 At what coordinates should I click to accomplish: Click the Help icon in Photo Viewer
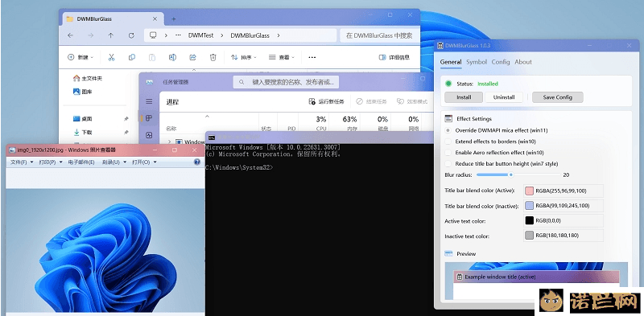click(197, 162)
